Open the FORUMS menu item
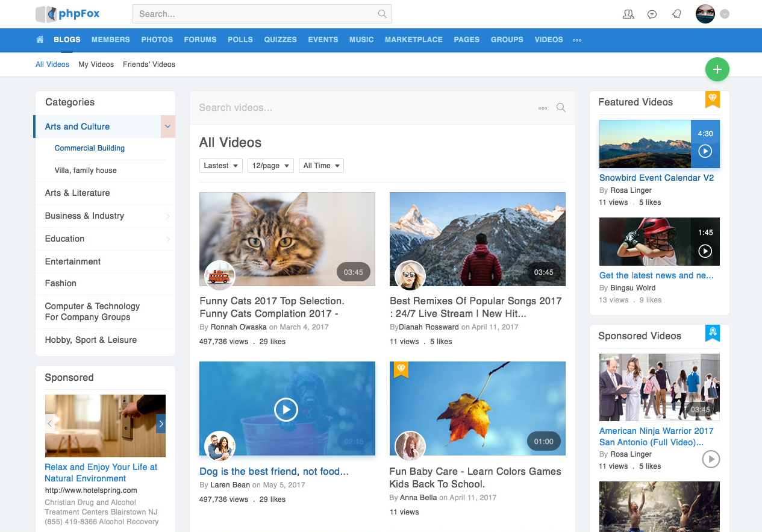Image resolution: width=762 pixels, height=532 pixels. tap(200, 40)
